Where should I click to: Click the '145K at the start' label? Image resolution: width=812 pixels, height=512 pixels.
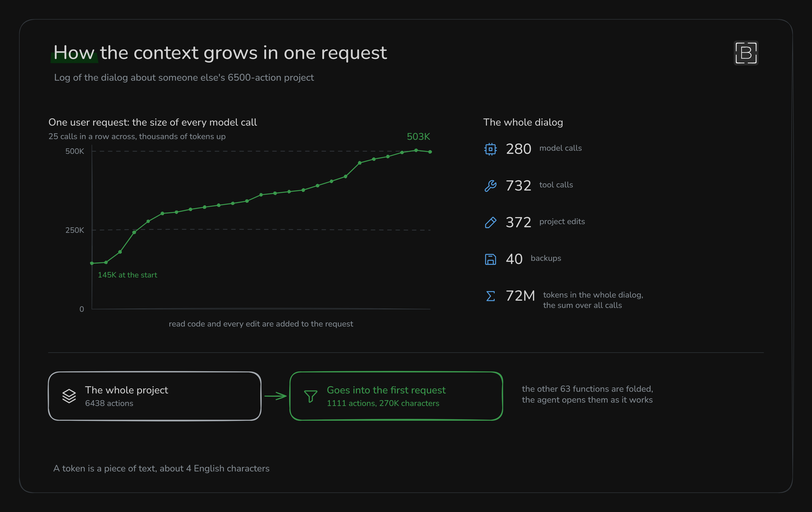pos(127,275)
